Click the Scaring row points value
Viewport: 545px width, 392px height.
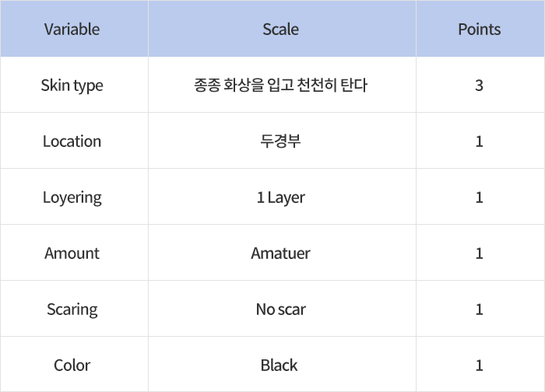pos(479,310)
